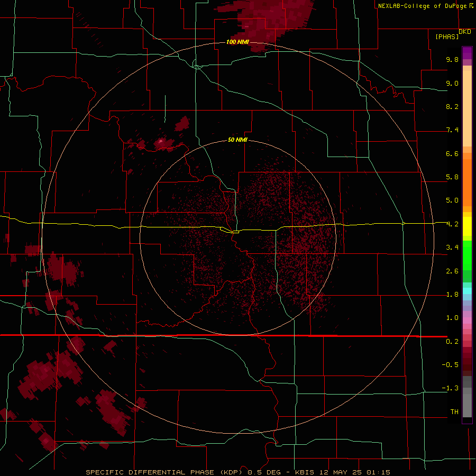
Task: Pick the cyan segment of the color bar
Action: point(467,291)
